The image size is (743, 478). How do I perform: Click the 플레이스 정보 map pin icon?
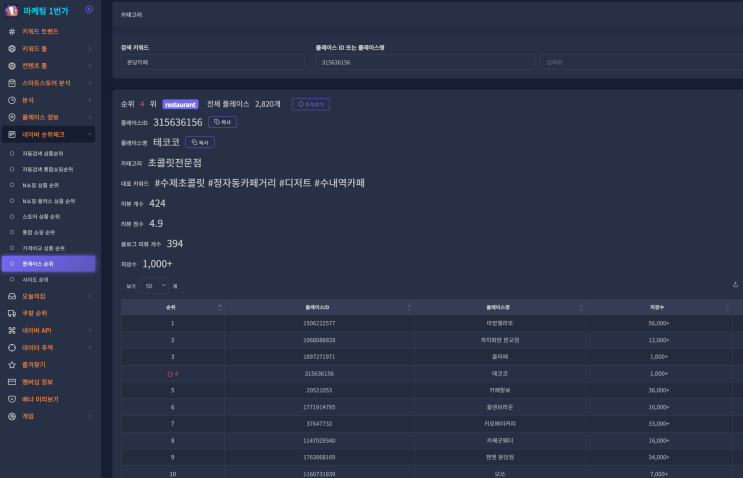click(x=12, y=117)
